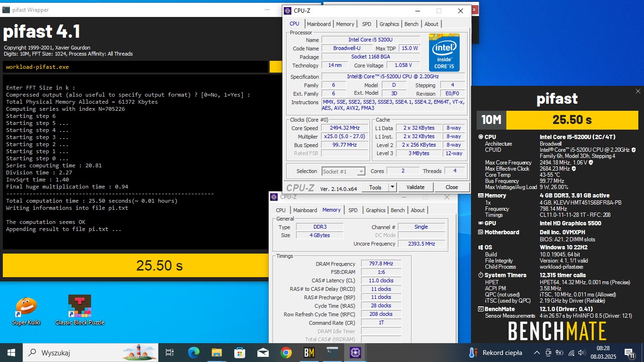Click the Uncore Frequency value 2393.5 MHz

coord(421,244)
